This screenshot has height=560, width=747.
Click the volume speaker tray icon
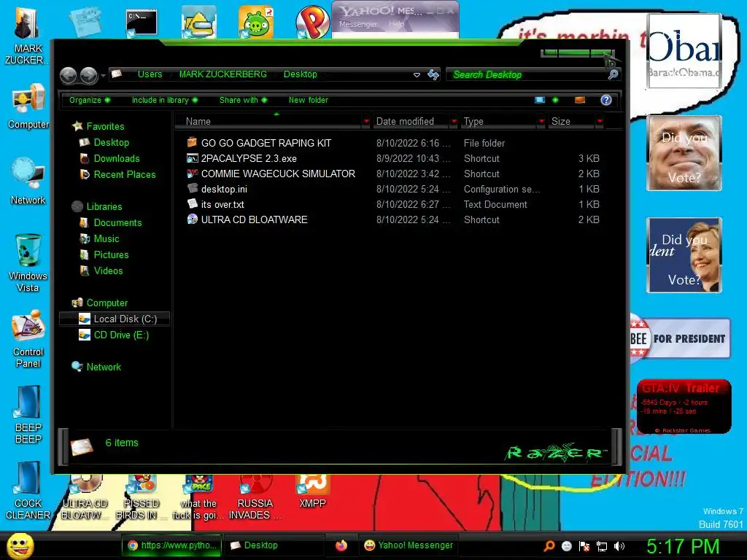(x=619, y=546)
